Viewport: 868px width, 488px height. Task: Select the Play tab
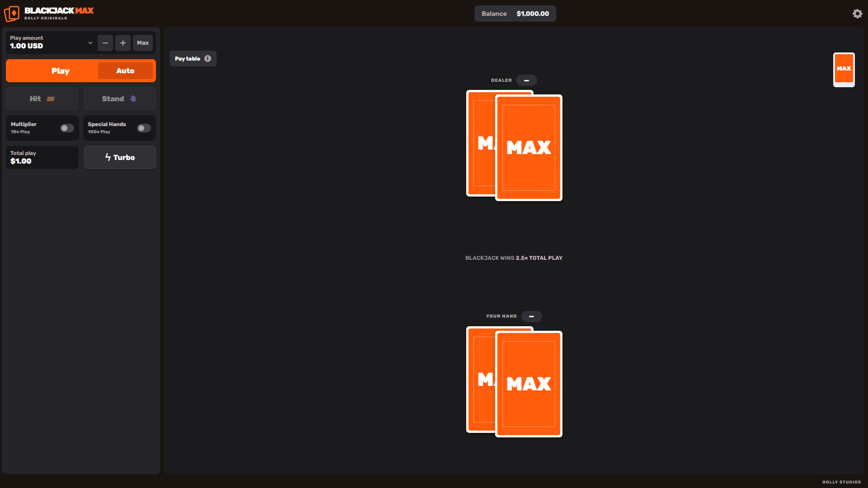(x=61, y=71)
